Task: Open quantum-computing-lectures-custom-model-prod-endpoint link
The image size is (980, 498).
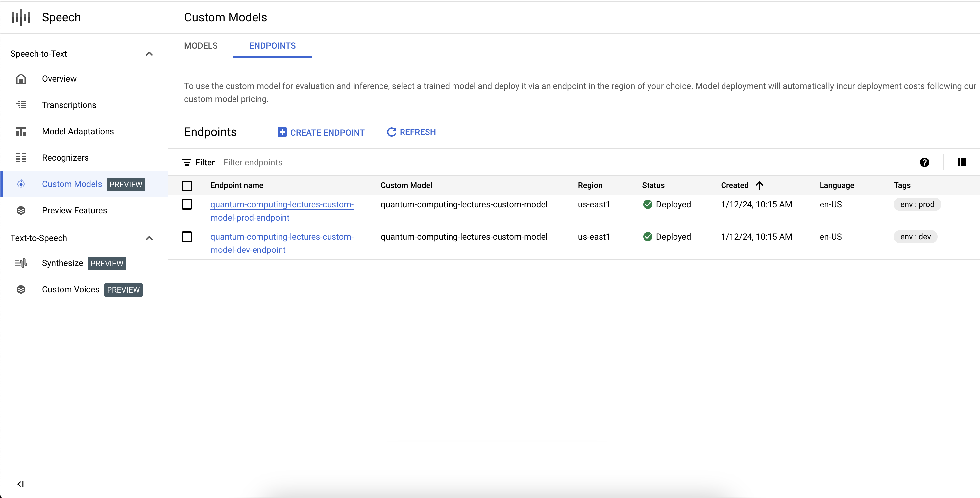Action: tap(282, 210)
